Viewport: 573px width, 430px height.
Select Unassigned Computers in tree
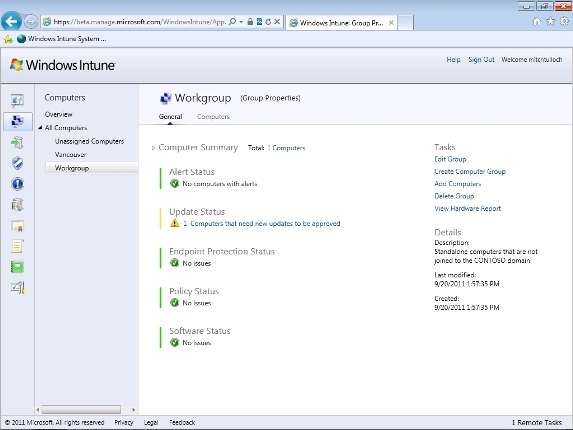[89, 141]
